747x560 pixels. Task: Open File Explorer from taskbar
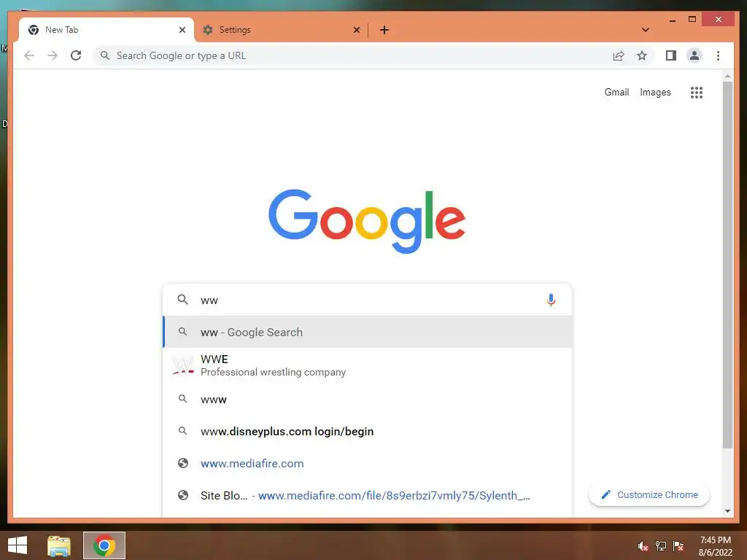point(59,545)
